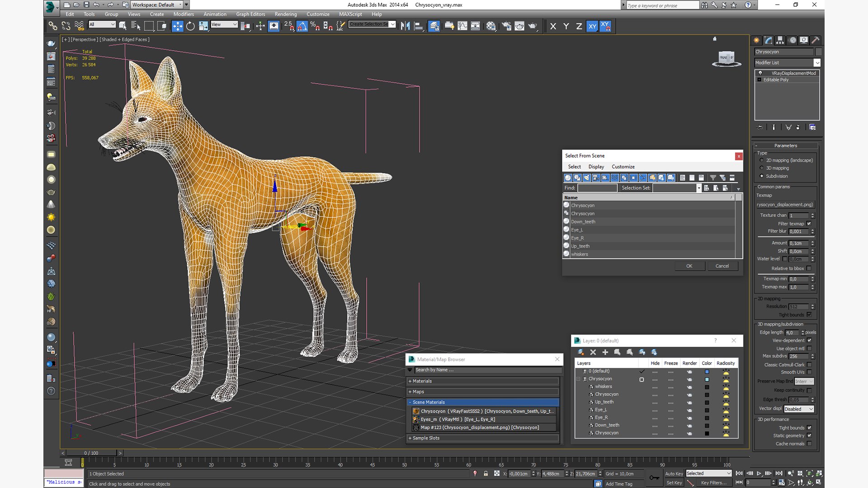The image size is (868, 488).
Task: Toggle Angle Snap in the main toolbar
Action: pos(302,26)
